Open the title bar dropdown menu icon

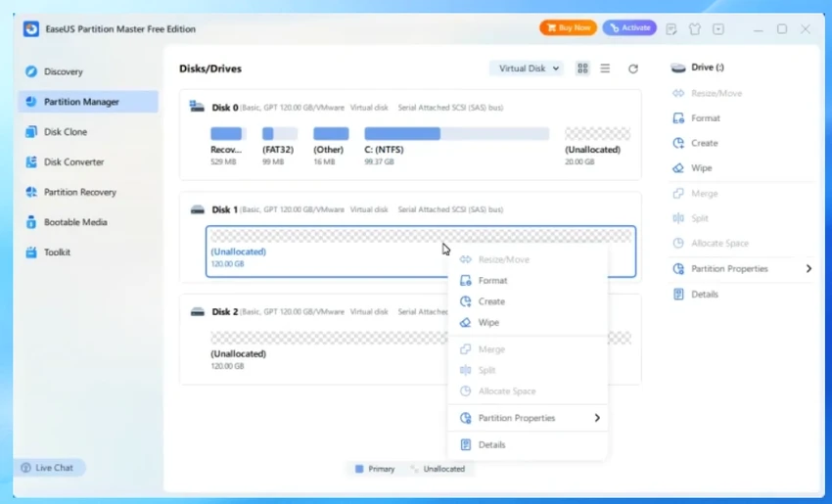tap(718, 29)
